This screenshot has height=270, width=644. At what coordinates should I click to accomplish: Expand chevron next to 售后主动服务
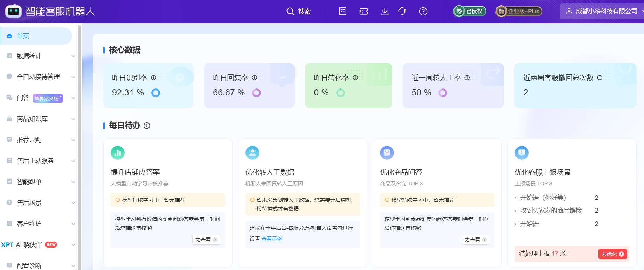coord(73,161)
